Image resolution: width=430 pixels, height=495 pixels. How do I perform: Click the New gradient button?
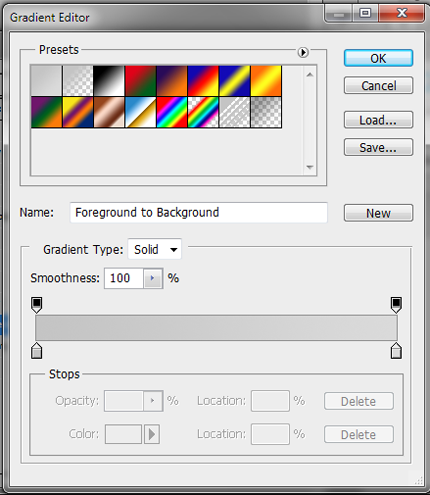[378, 213]
